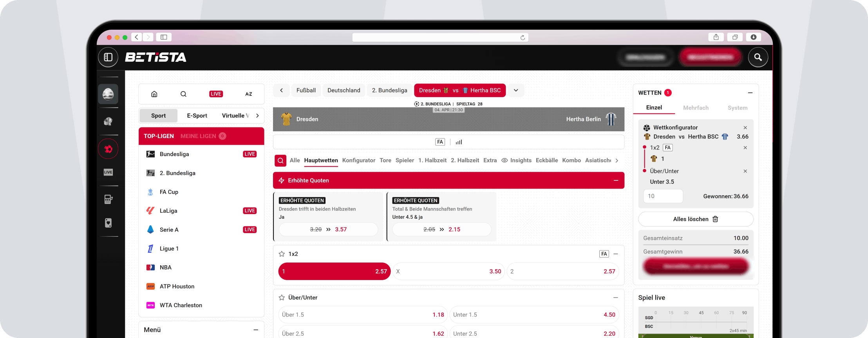868x338 pixels.
Task: Go back with breadcrumb arrow before Fußball
Action: tap(281, 90)
